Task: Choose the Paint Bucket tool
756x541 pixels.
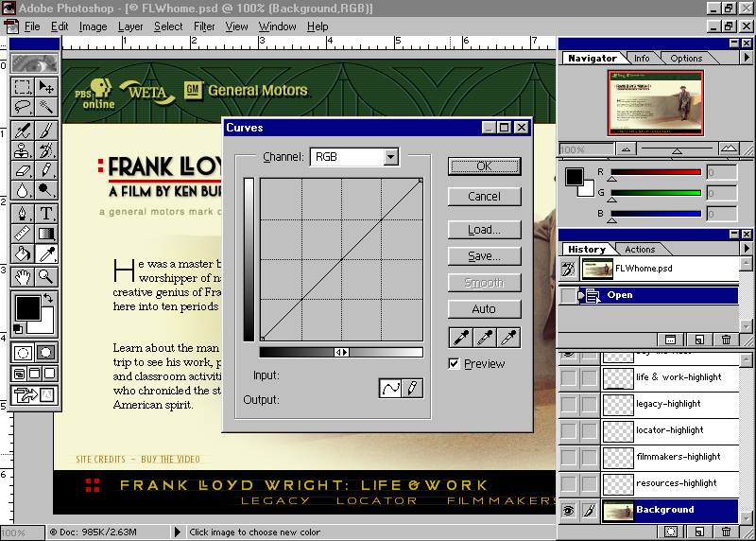Action: 22,253
